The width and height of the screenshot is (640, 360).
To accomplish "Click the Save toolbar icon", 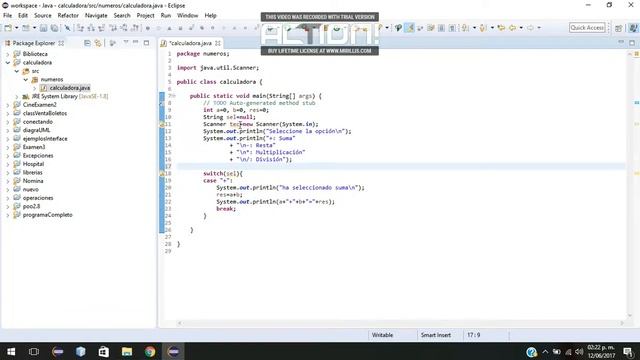I will coord(43,28).
